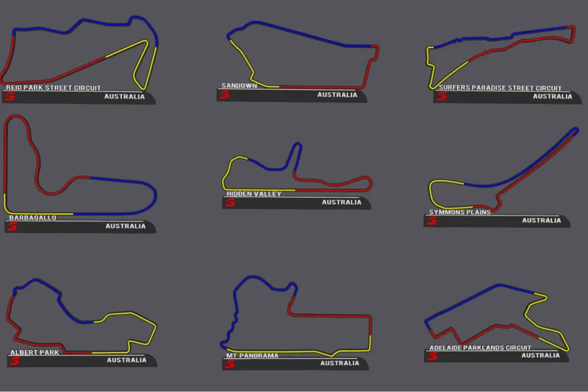Click the red S logo under Albert Park
This screenshot has width=588, height=392.
(15, 360)
